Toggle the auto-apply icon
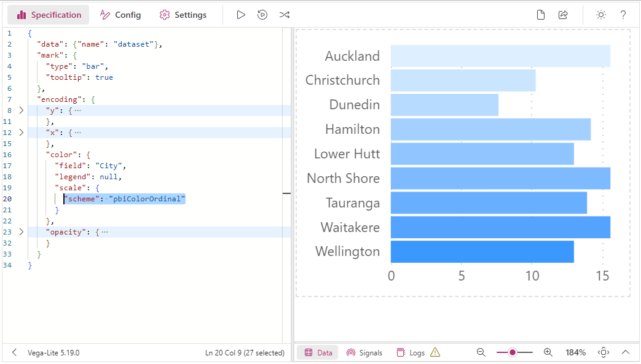 (262, 15)
